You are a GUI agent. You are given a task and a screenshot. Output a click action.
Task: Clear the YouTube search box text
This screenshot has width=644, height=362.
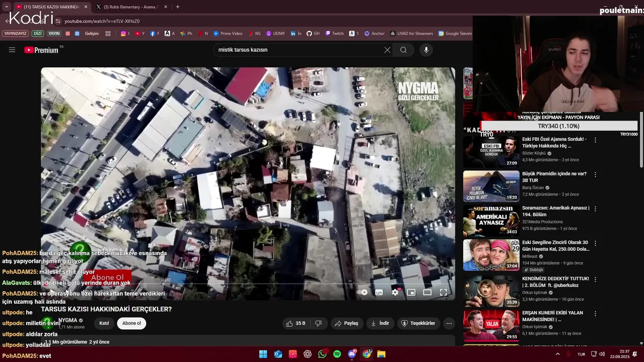[387, 50]
